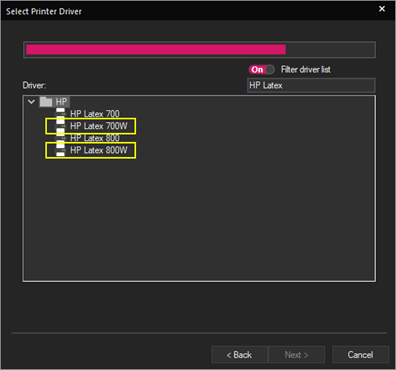Select the HP folder label text

point(61,102)
